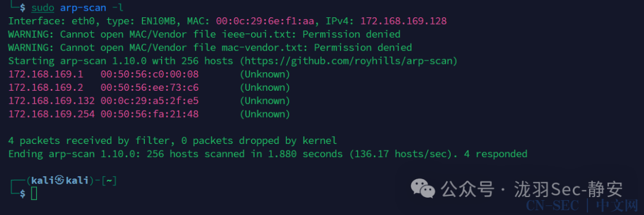
Task: Click MAC address 00:0c:29:a5:2f:e5
Action: coord(150,101)
